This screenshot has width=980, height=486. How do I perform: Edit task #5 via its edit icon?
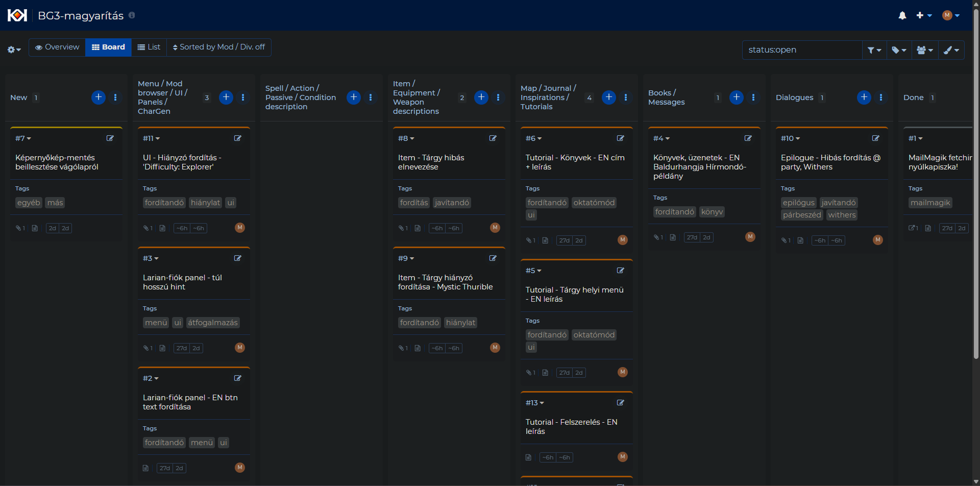[x=621, y=271]
